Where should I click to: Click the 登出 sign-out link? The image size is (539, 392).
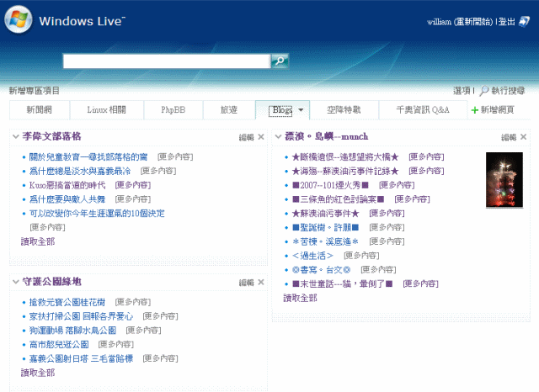(x=507, y=22)
